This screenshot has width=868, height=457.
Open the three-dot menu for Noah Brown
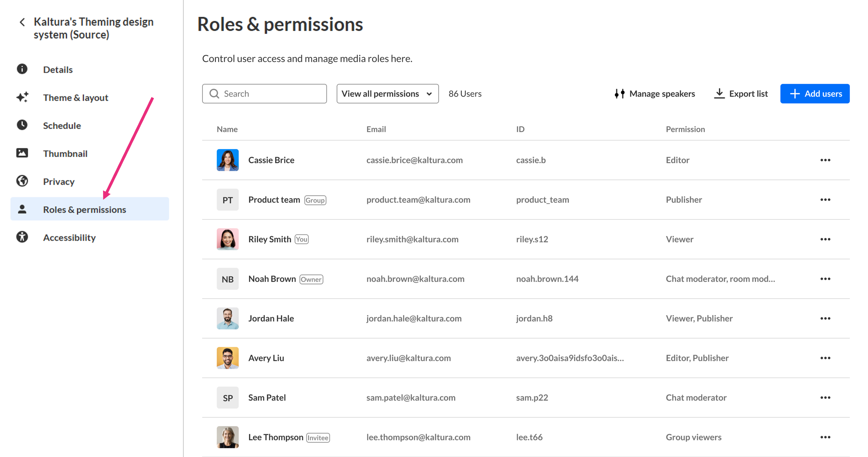click(x=825, y=279)
